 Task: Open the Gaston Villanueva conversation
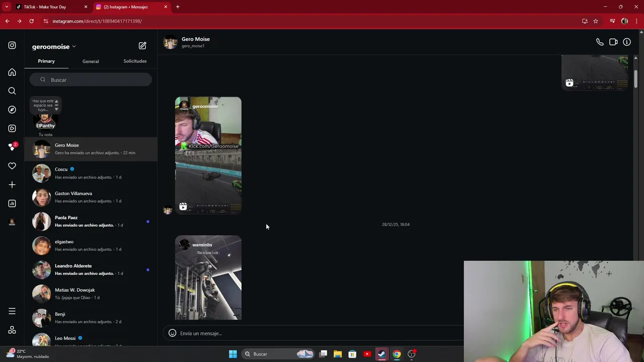pyautogui.click(x=91, y=197)
